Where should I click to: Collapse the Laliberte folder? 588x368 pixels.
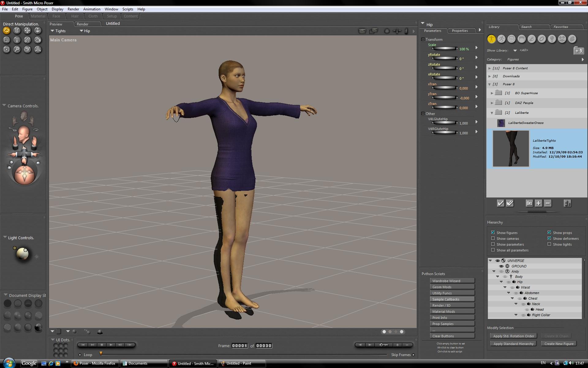click(x=492, y=113)
